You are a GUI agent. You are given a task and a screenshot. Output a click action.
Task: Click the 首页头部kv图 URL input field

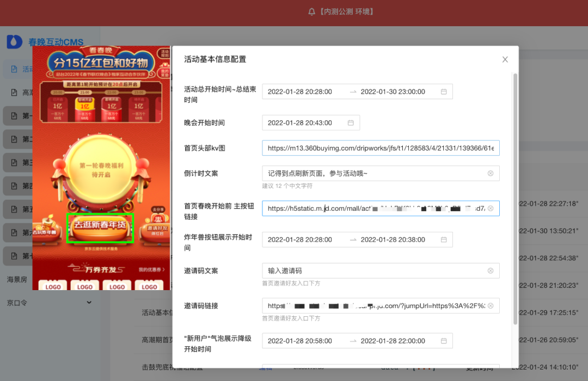381,148
